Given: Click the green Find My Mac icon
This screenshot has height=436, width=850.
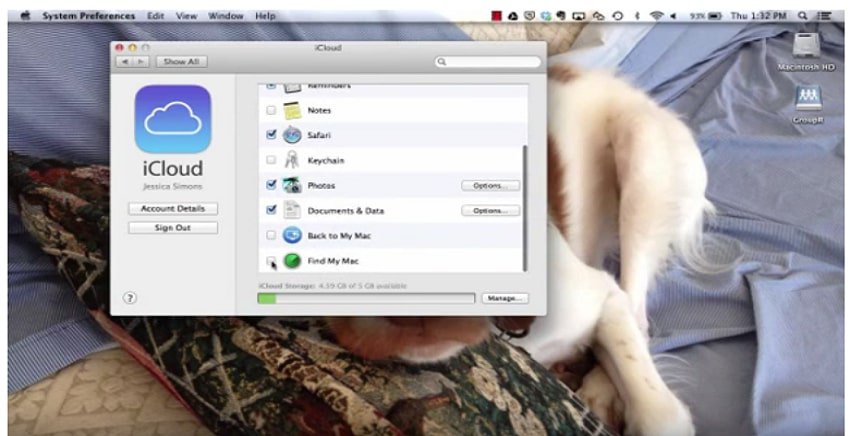Looking at the screenshot, I should [x=292, y=261].
